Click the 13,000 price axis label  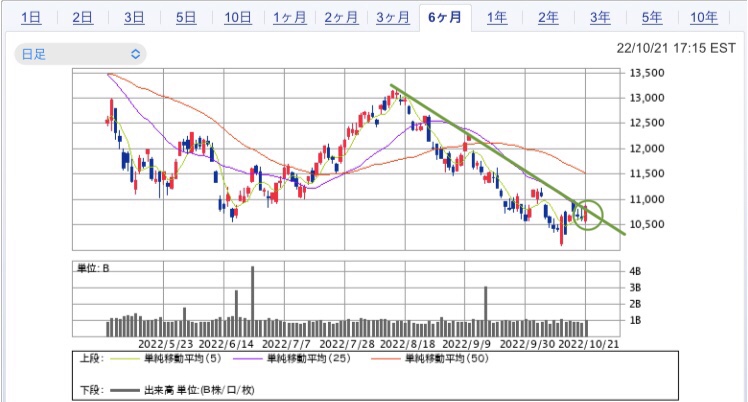[647, 98]
